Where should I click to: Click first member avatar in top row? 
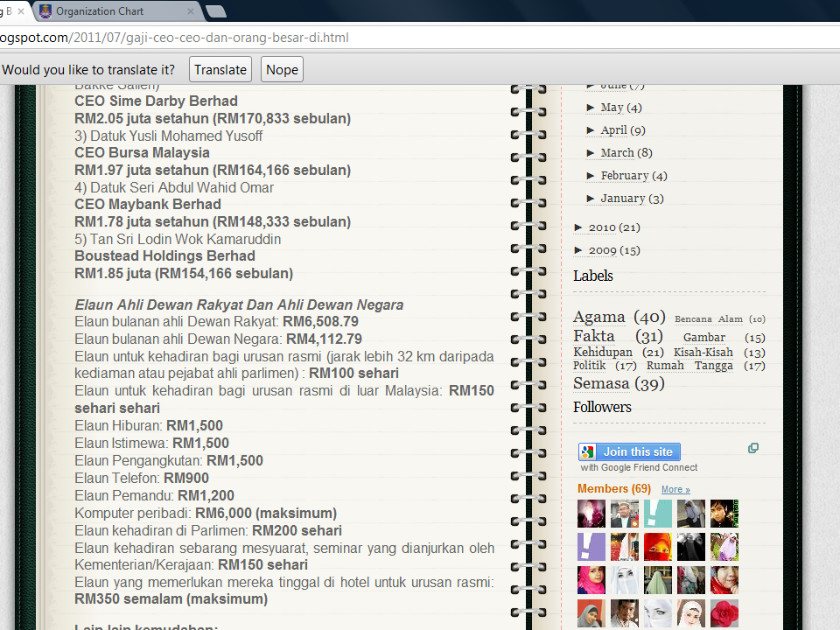(591, 514)
